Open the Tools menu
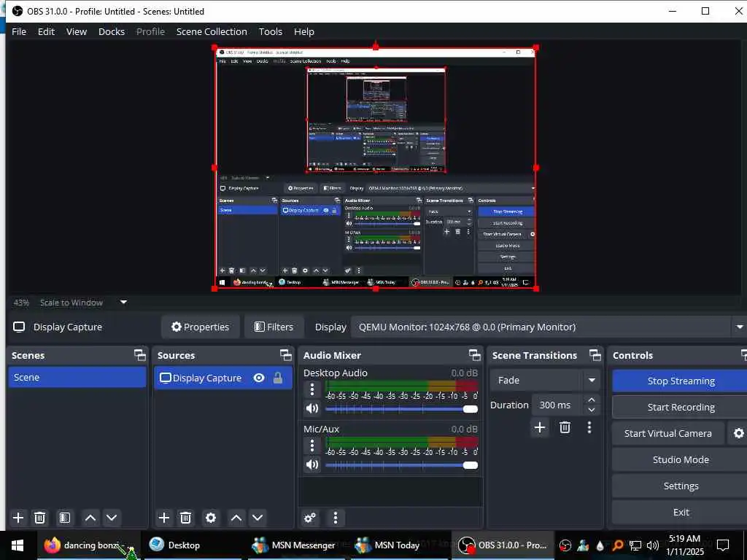Viewport: 747px width, 560px height. (271, 31)
